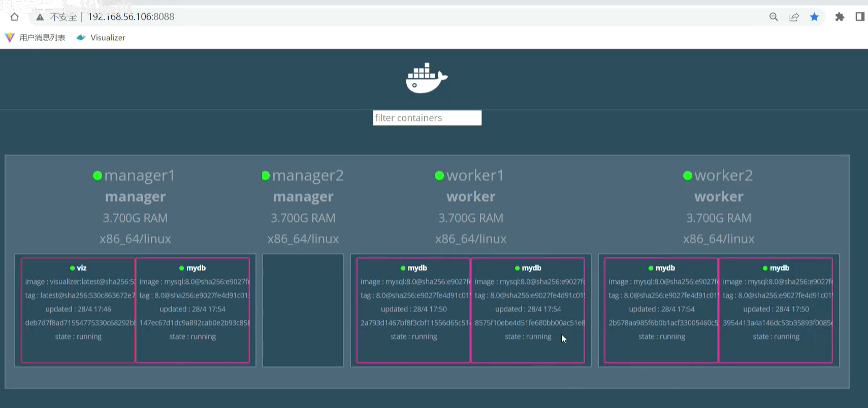Click the manager2 green status dot

coord(265,176)
